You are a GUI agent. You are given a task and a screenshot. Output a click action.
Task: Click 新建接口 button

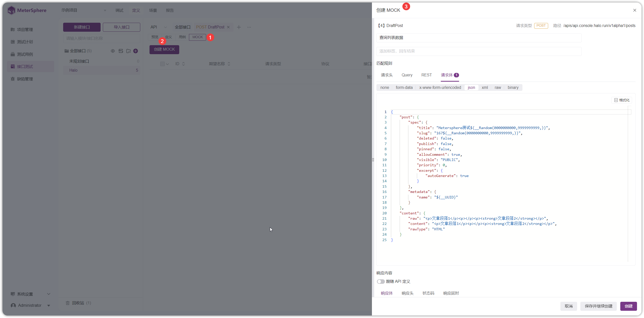(x=82, y=27)
